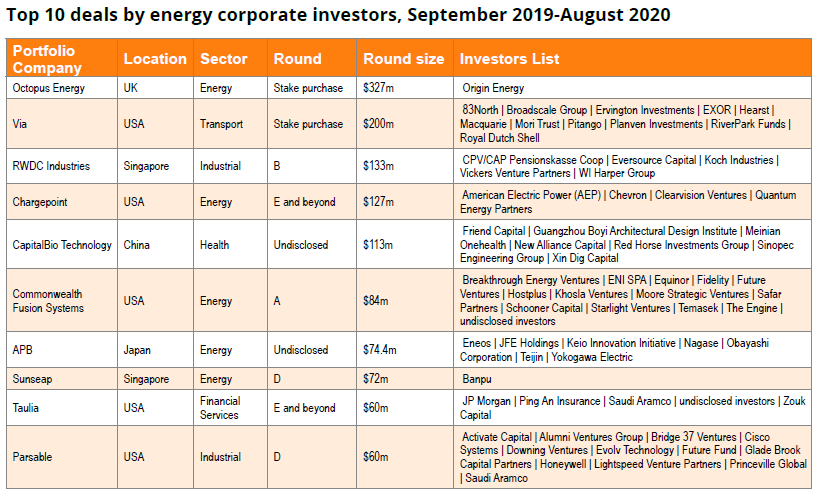Click the Portfolio Company column header
This screenshot has height=496, width=819.
[x=47, y=59]
